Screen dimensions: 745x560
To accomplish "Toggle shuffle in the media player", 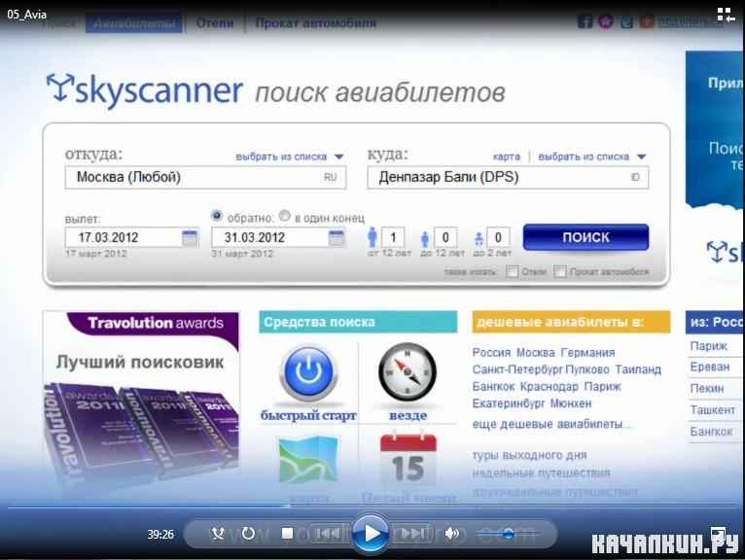I will pyautogui.click(x=218, y=534).
